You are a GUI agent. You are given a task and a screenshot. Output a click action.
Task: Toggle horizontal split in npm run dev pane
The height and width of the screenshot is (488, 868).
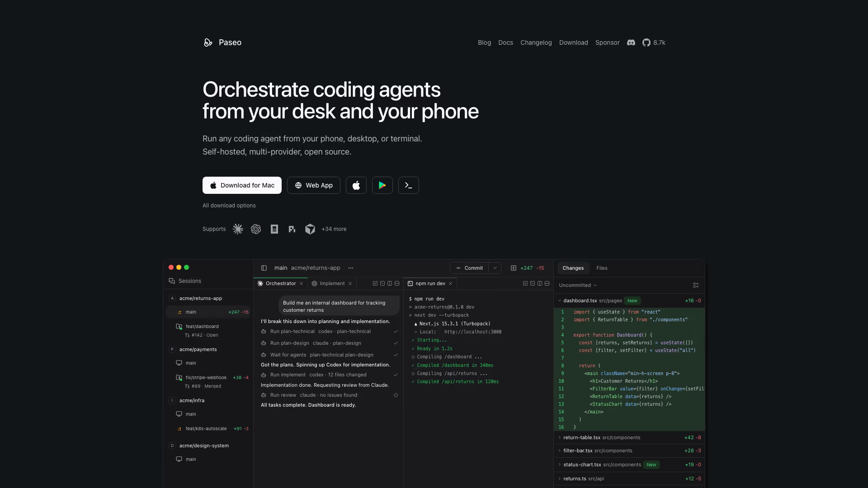point(547,283)
